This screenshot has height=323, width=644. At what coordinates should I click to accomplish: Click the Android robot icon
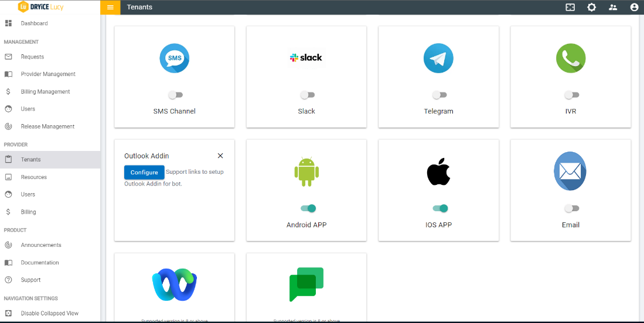[x=307, y=171]
